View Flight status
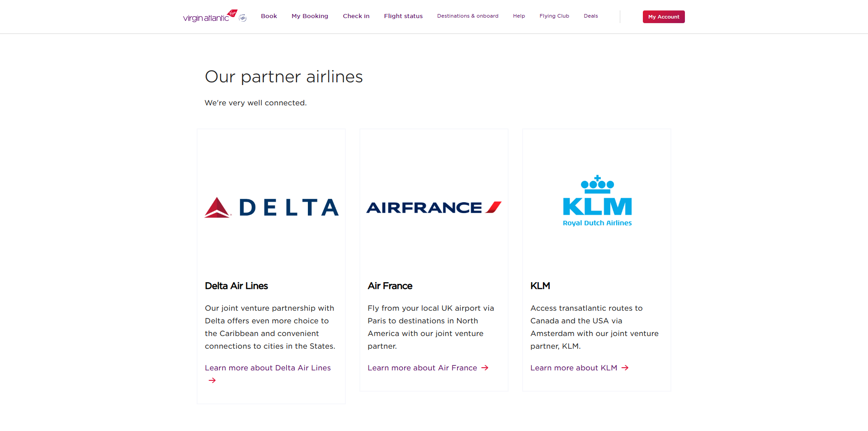 point(403,16)
